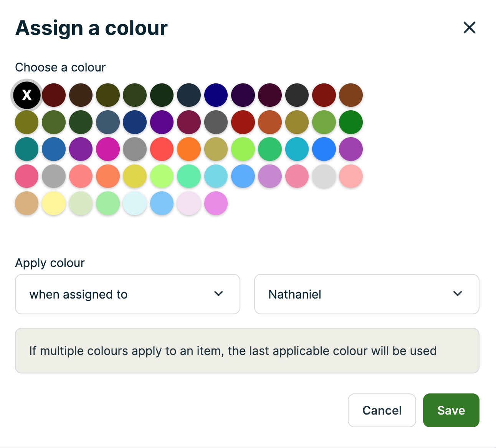Select the black X no-colour swatch
The width and height of the screenshot is (496, 448).
point(27,95)
